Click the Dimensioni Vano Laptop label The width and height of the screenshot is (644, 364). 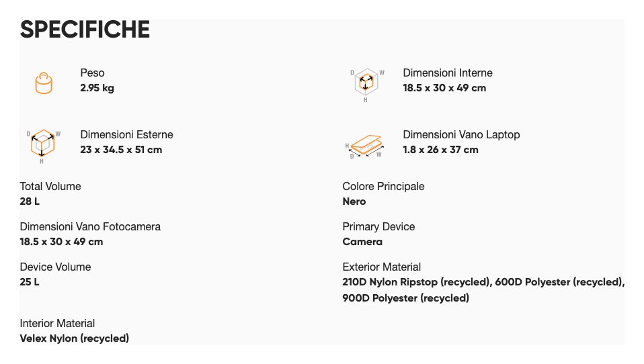point(461,134)
